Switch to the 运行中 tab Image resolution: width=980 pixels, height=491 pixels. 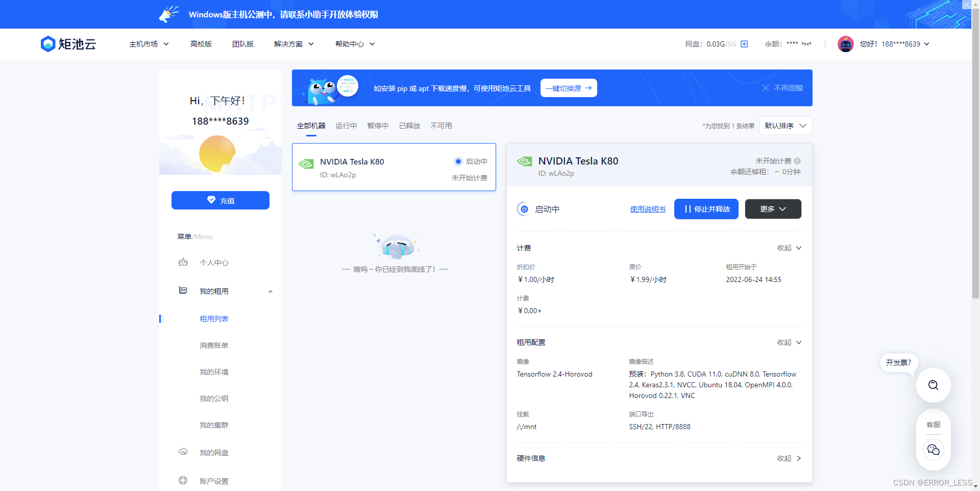(x=346, y=126)
